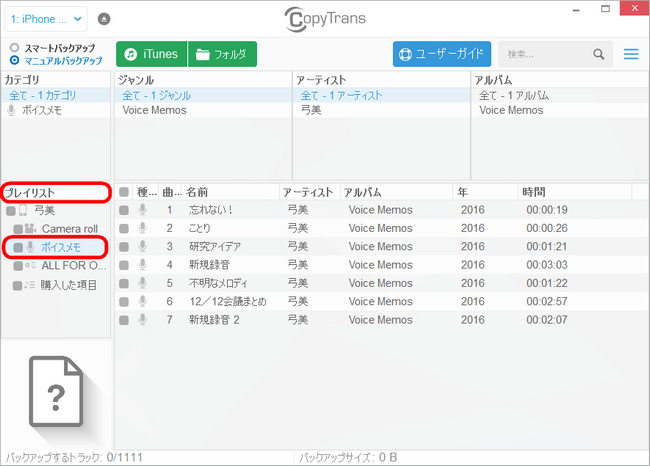Select the track named 不明なメロディ
Screen dimensions: 650x466
pos(218,283)
